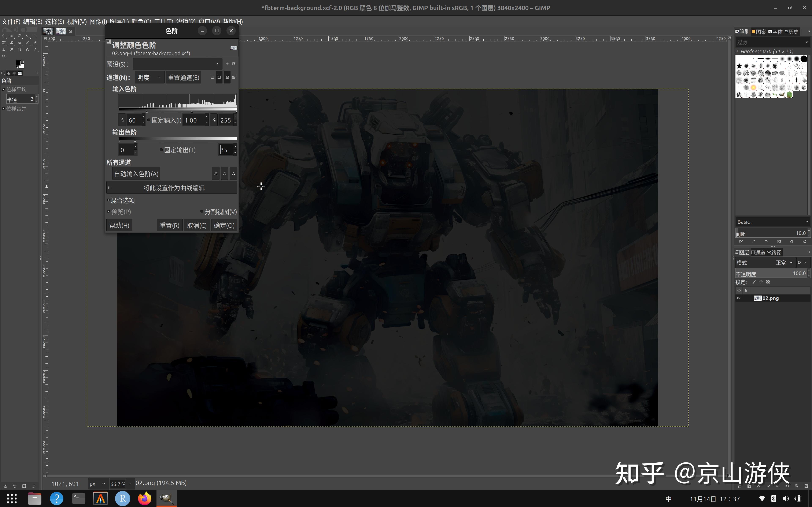Select the Fuzzy Select magic wand tool

[27, 36]
